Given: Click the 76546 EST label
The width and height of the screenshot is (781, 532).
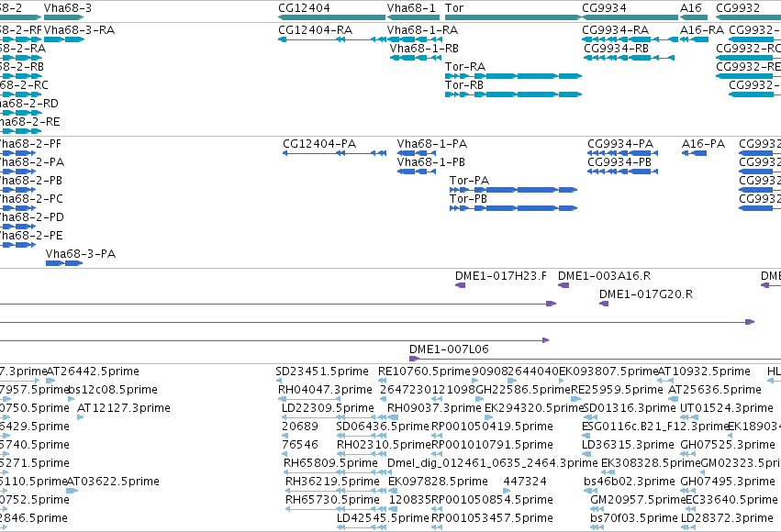Looking at the screenshot, I should click(300, 445).
